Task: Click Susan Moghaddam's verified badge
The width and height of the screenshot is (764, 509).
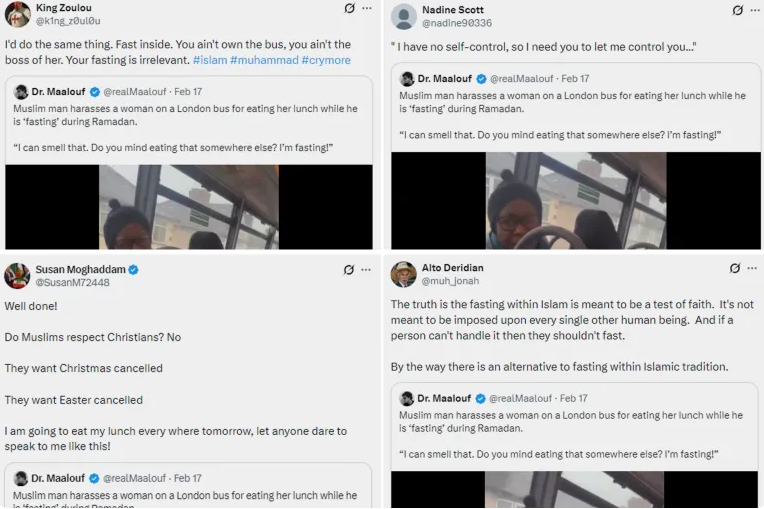Action: 133,270
